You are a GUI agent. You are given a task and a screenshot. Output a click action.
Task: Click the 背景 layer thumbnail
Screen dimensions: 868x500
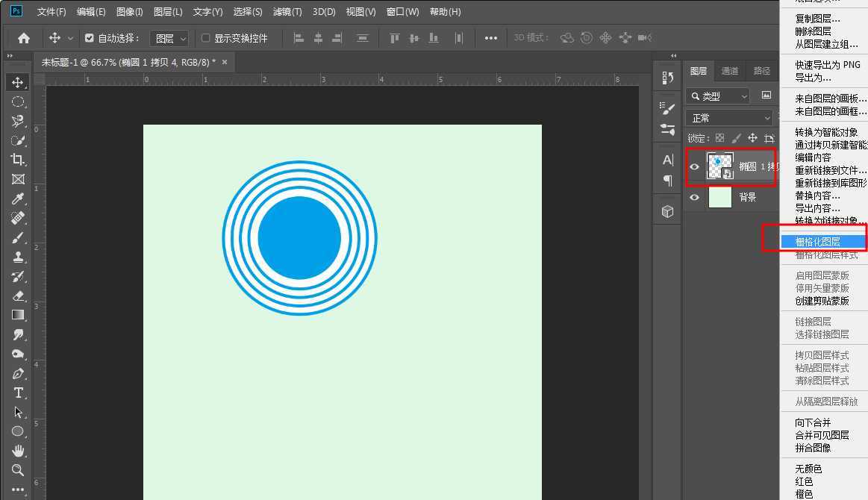click(720, 198)
